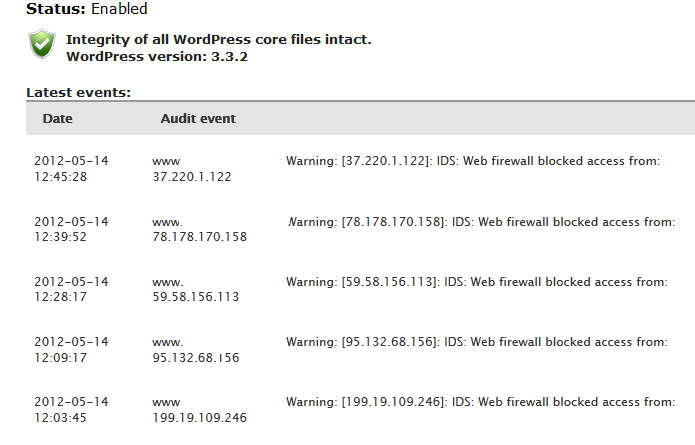Click IP address 78.178.170.158 in audit column
The image size is (695, 445).
[x=199, y=237]
